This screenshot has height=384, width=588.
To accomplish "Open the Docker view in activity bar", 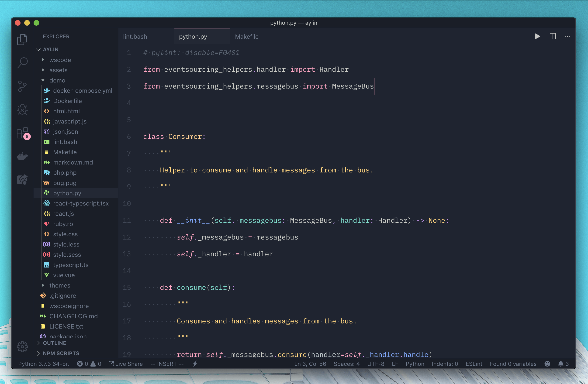I will (x=22, y=156).
